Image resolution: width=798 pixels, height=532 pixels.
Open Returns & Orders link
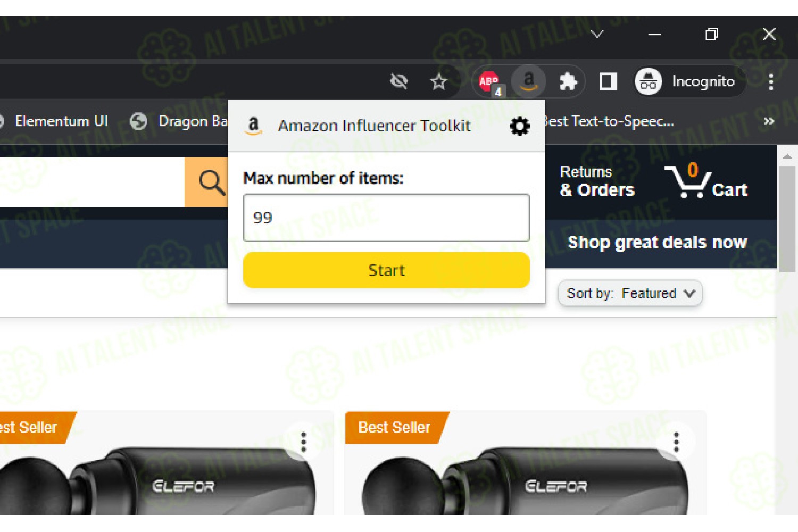pyautogui.click(x=597, y=181)
